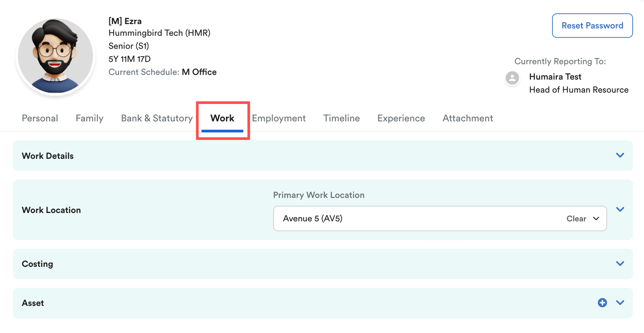Clear the Avenue 5 work location
The width and height of the screenshot is (644, 333).
click(x=576, y=219)
